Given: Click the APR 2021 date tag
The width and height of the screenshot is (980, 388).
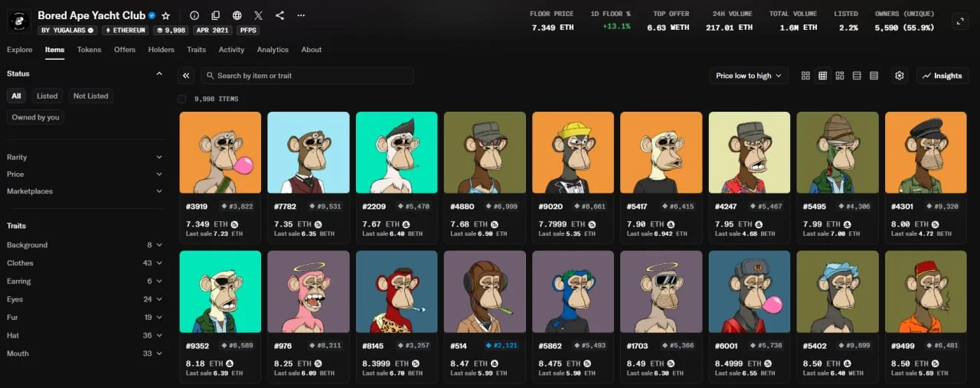Looking at the screenshot, I should click(212, 31).
